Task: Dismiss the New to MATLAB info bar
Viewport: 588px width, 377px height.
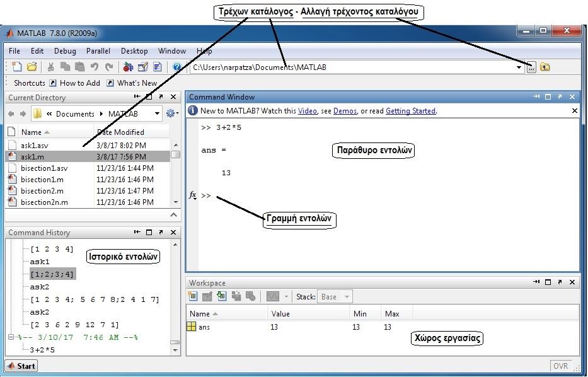Action: 575,111
